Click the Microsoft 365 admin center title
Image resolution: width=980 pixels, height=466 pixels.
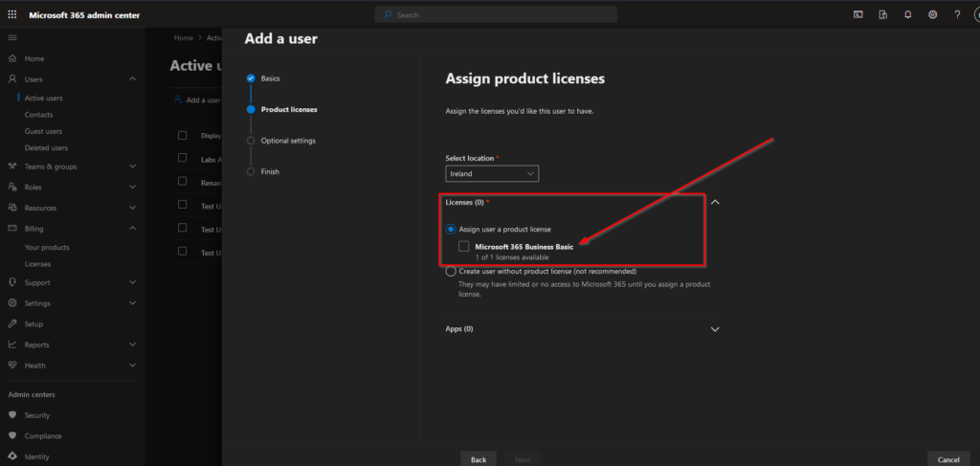click(x=84, y=15)
